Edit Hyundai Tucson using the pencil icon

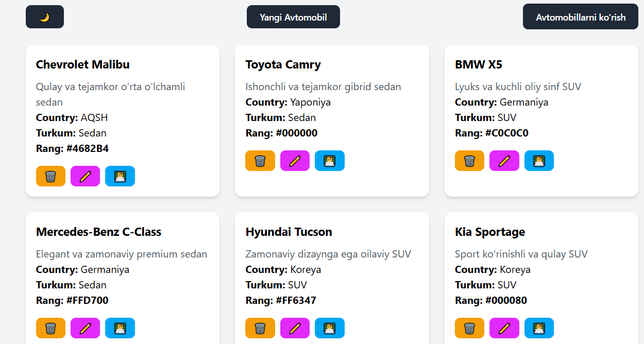[x=295, y=328]
